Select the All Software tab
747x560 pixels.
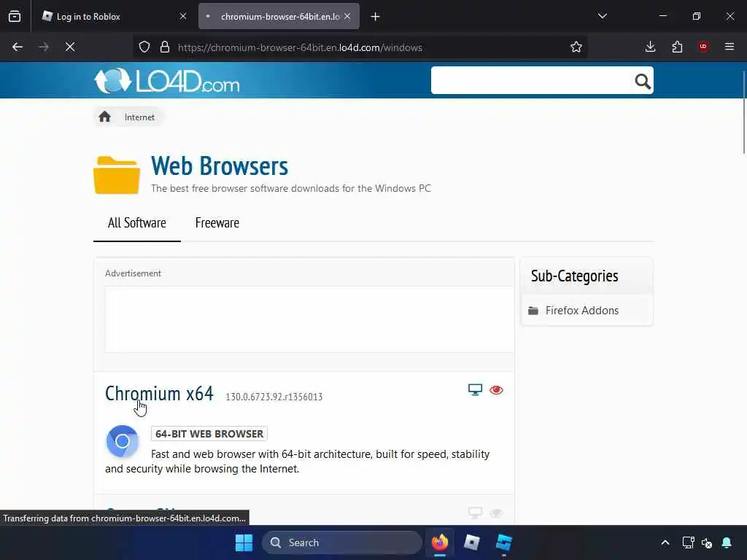(136, 223)
